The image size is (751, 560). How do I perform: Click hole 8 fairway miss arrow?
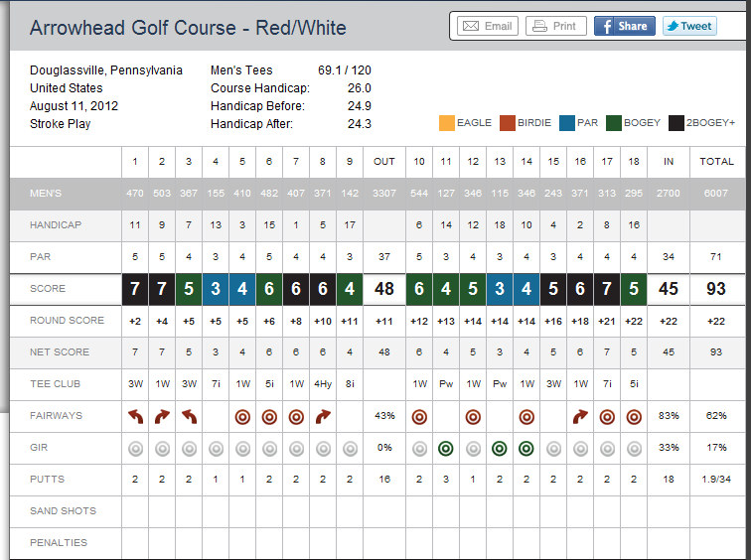tap(323, 416)
